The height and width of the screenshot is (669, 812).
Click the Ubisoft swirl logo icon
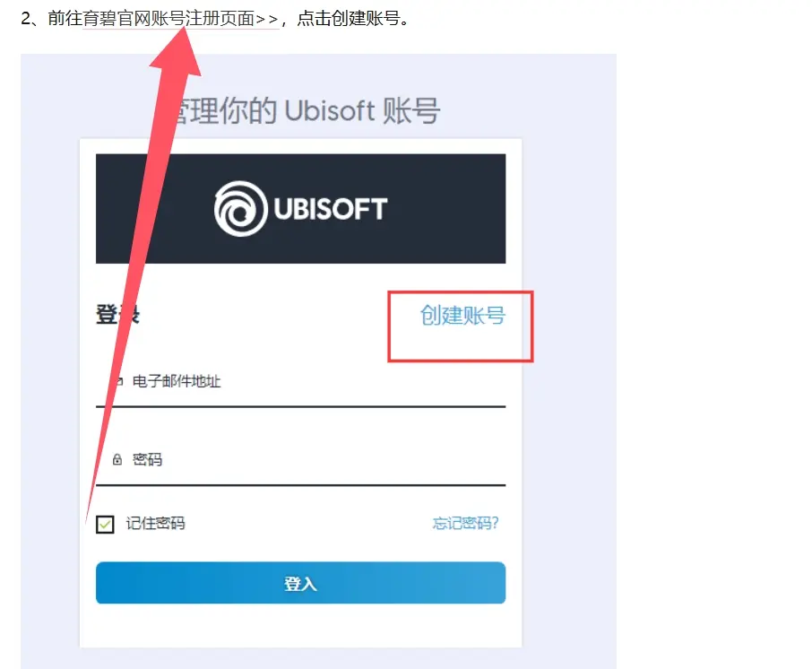click(x=241, y=209)
